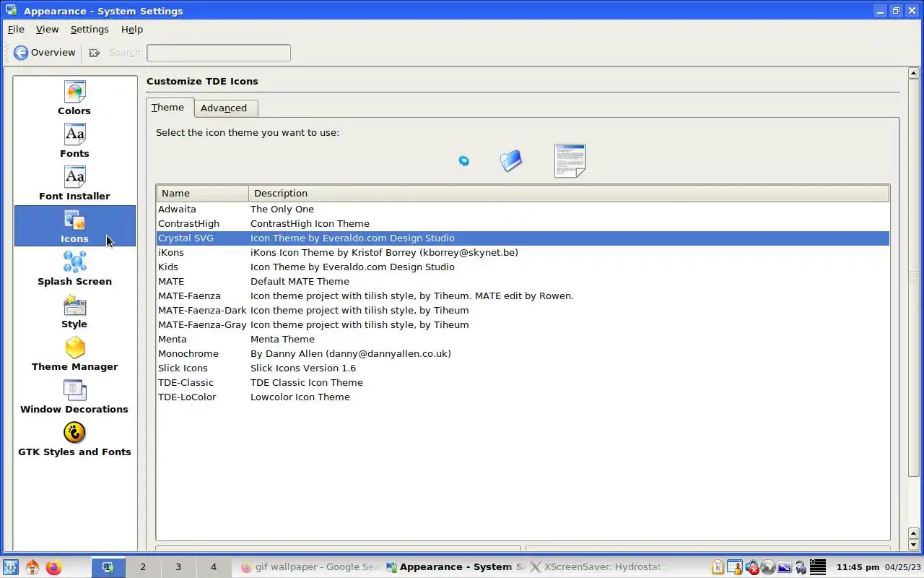Screen dimensions: 924x578
Task: Focus the Search input field
Action: 218,53
